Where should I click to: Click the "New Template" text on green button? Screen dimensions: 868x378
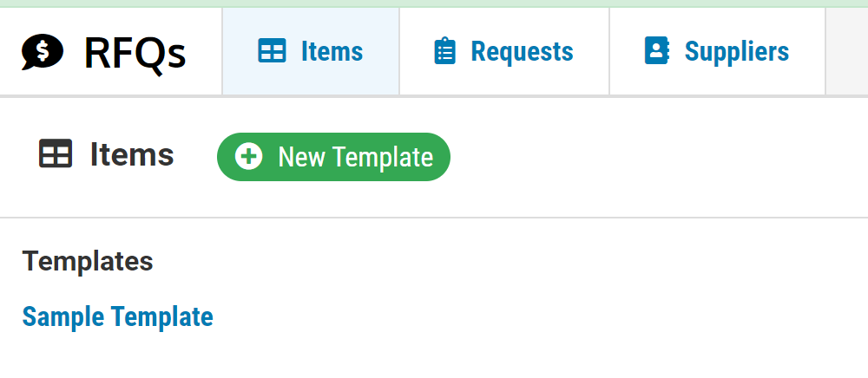point(355,157)
